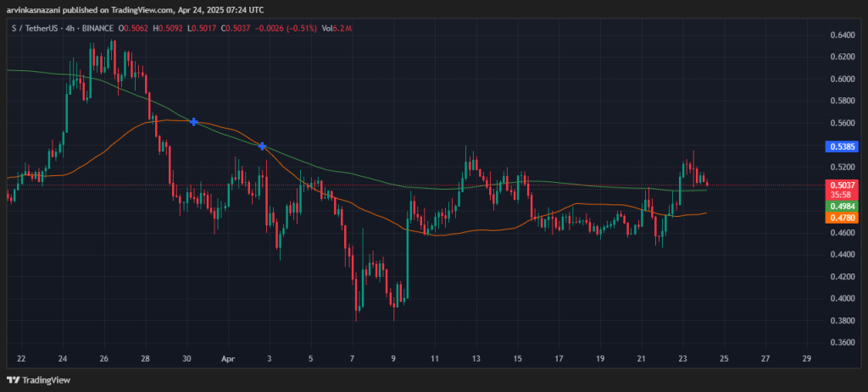Image resolution: width=868 pixels, height=392 pixels.
Task: Click date 25 on the time axis
Action: [x=724, y=359]
